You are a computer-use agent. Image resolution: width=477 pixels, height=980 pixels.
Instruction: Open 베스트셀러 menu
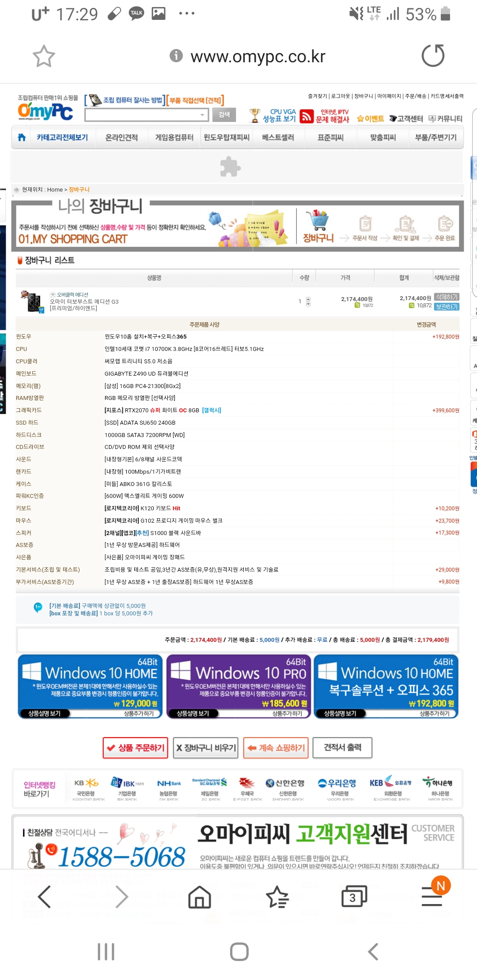pyautogui.click(x=278, y=137)
